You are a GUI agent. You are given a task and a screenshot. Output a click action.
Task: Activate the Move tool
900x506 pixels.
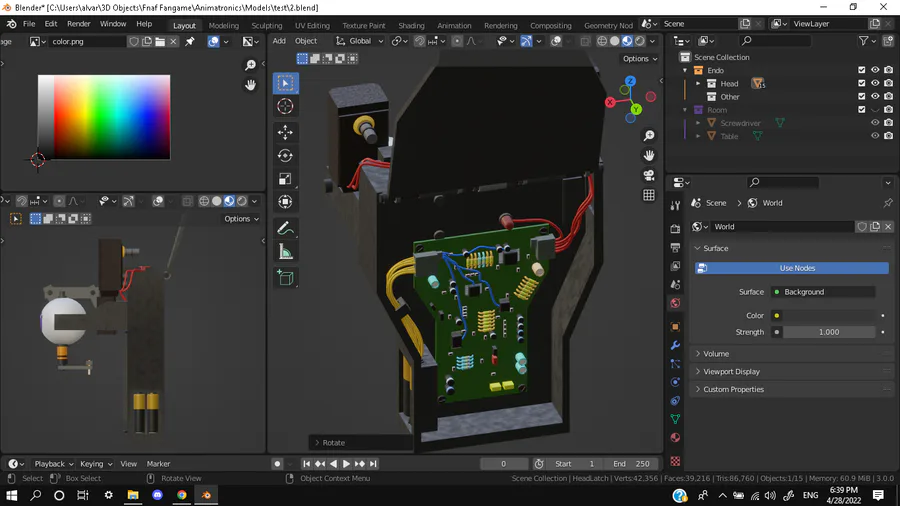pyautogui.click(x=285, y=132)
